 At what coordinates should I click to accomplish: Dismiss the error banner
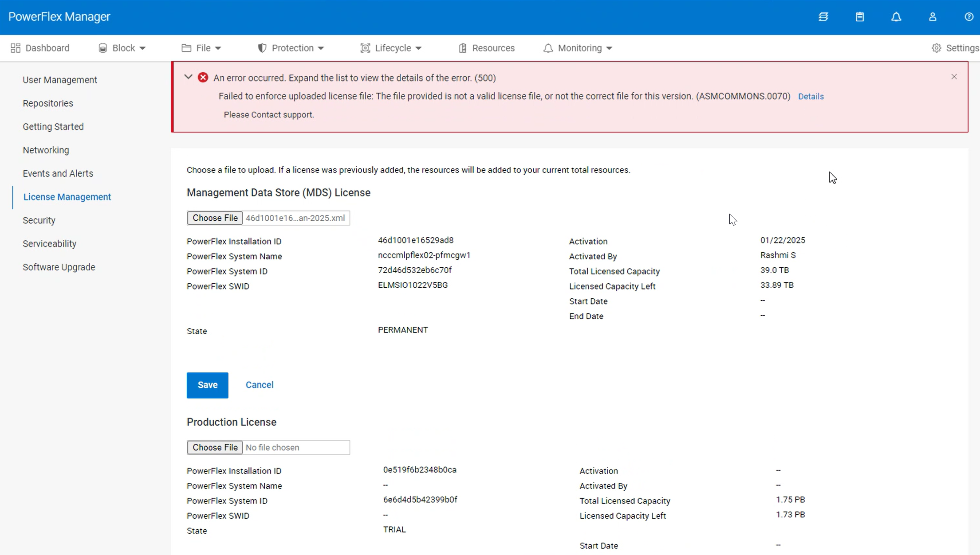tap(954, 77)
